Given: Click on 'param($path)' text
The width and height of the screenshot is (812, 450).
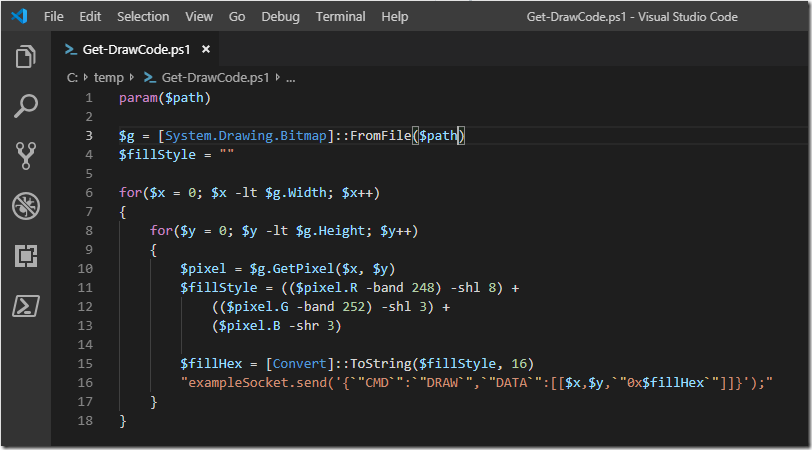Looking at the screenshot, I should coord(165,98).
